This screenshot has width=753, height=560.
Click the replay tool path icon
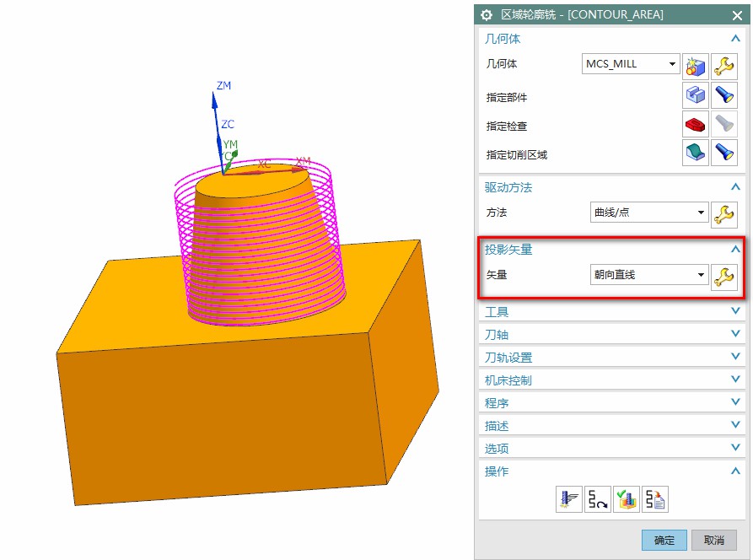(598, 499)
